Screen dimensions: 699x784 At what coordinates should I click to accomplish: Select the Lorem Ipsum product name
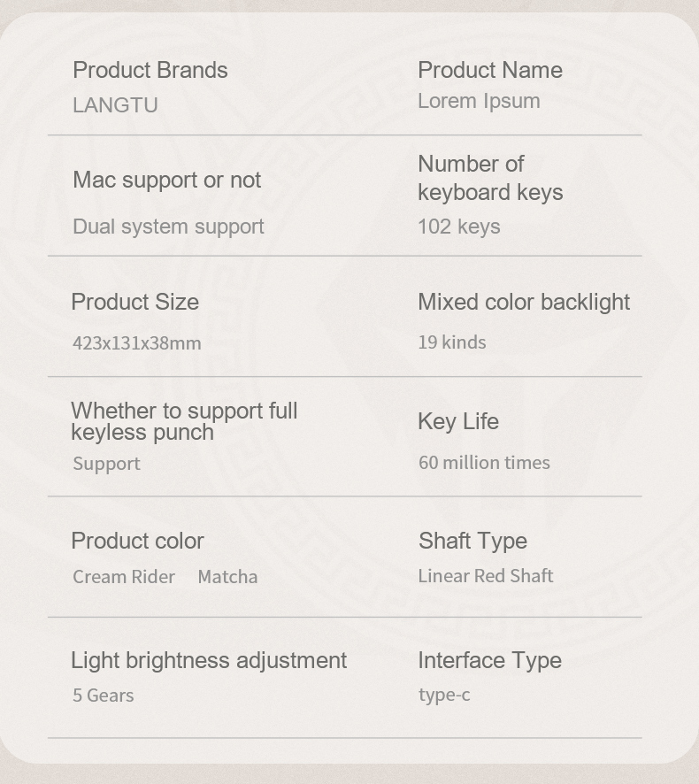coord(479,101)
